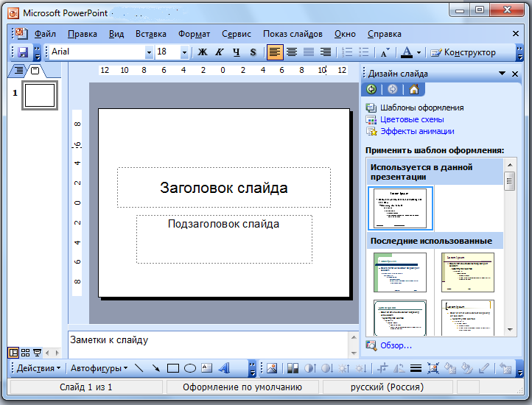Select the Oval drawing tool
The width and height of the screenshot is (532, 405).
tap(189, 368)
